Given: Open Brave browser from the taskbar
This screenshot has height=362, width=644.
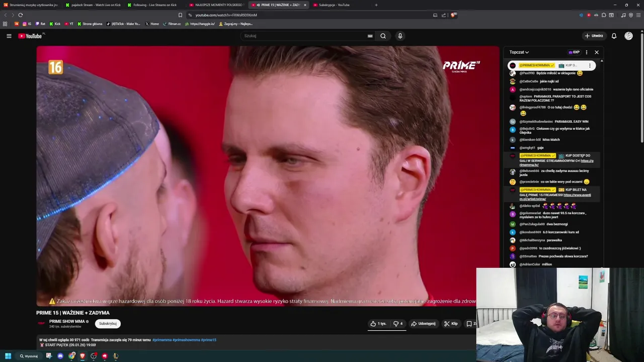Looking at the screenshot, I should (83, 356).
